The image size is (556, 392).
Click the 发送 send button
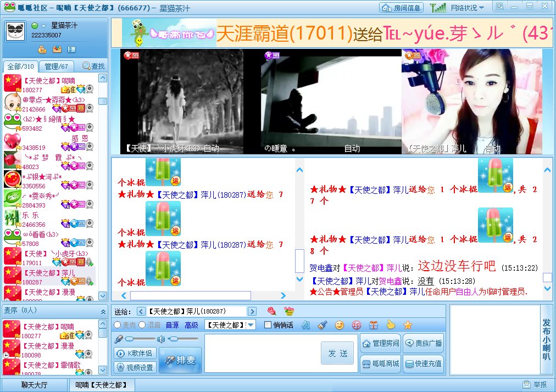tap(337, 354)
